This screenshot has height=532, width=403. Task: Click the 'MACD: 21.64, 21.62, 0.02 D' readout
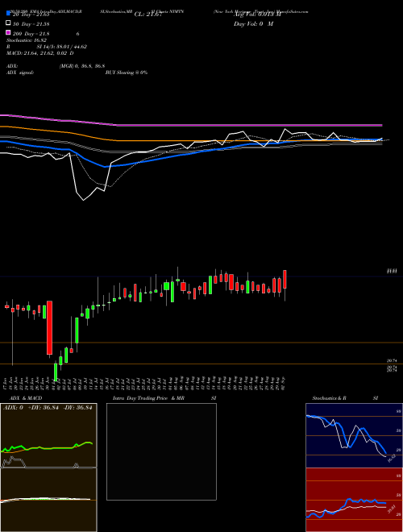coord(40,53)
